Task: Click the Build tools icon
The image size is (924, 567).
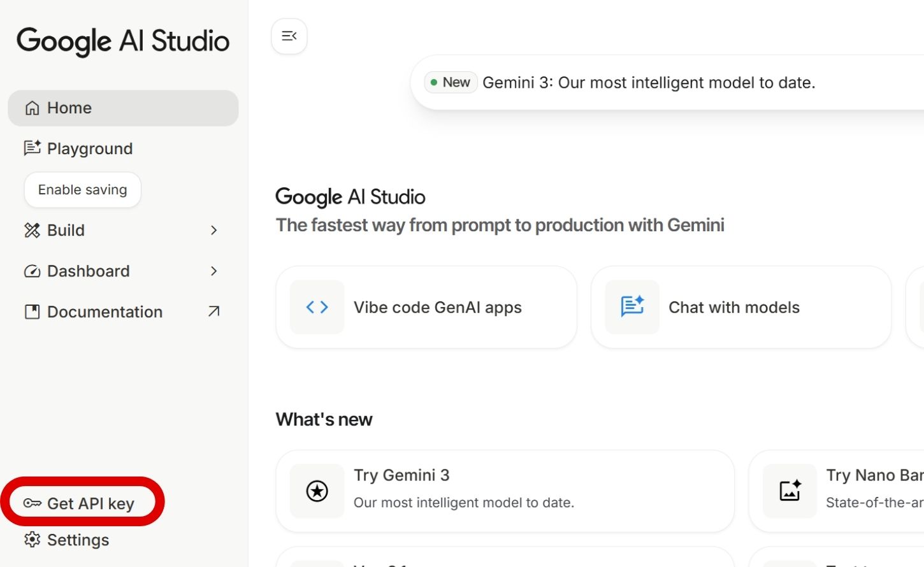Action: [32, 231]
